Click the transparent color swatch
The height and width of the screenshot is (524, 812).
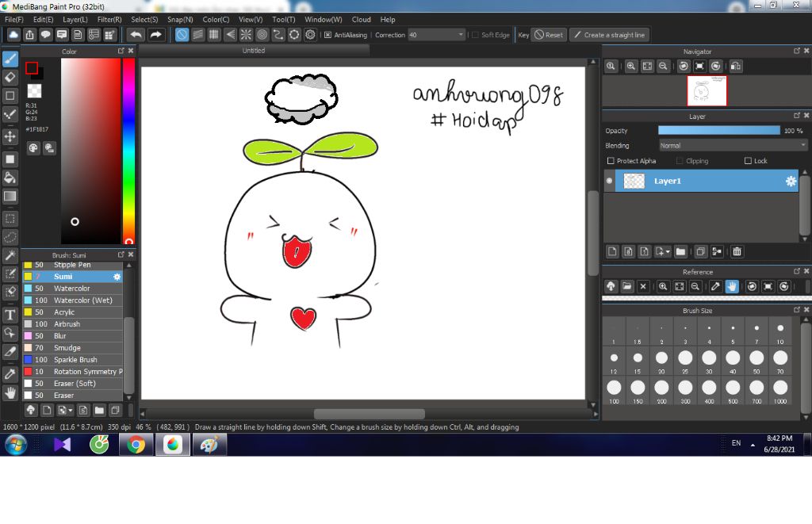click(34, 91)
